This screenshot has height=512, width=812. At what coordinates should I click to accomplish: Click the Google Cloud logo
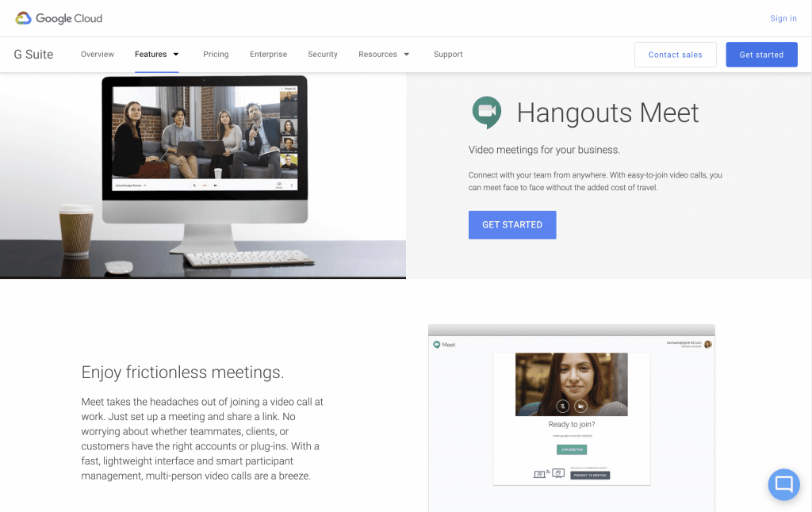[x=59, y=19]
